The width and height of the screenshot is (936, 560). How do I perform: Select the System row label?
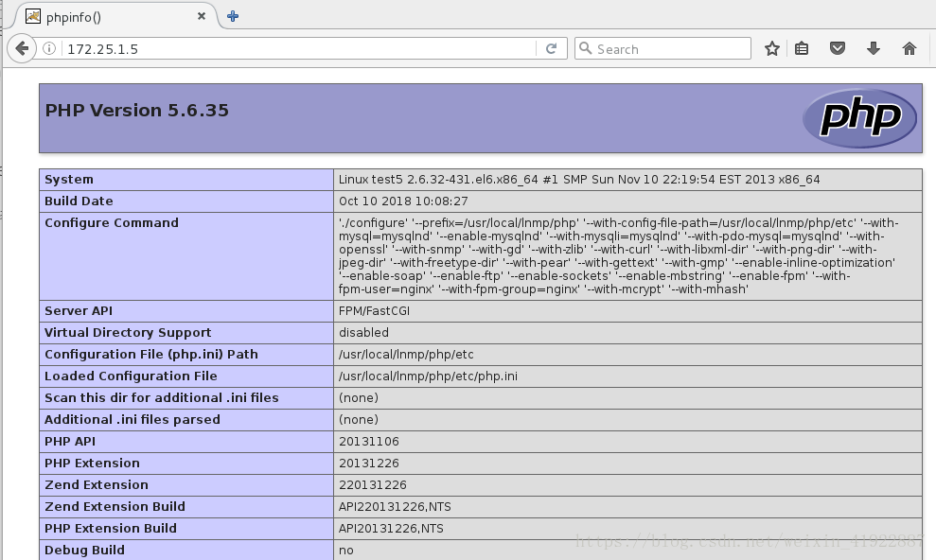pyautogui.click(x=69, y=180)
